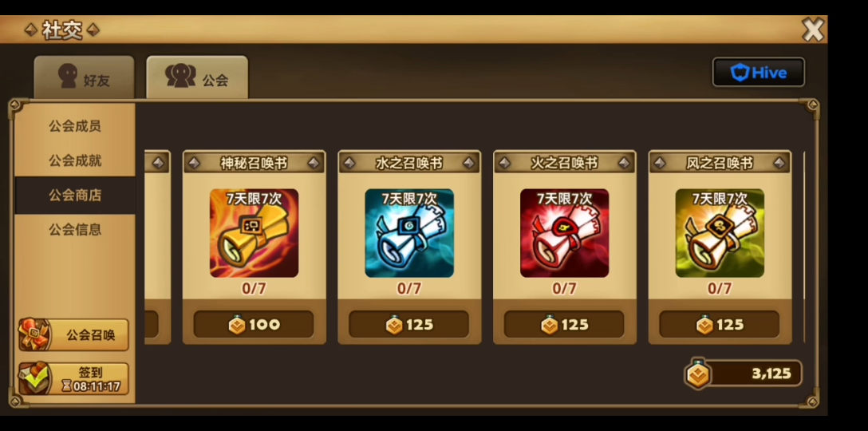Open 公会成员 in the side menu
The height and width of the screenshot is (431, 868).
[75, 126]
